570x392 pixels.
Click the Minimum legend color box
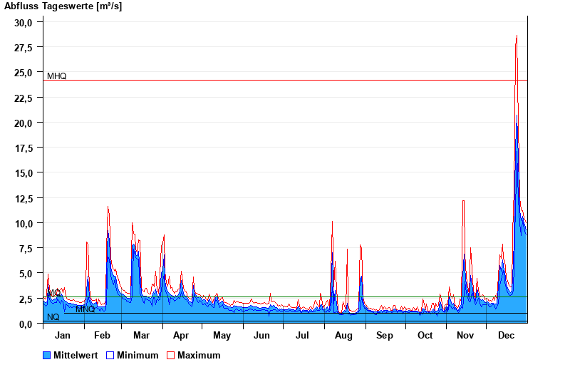[110, 355]
